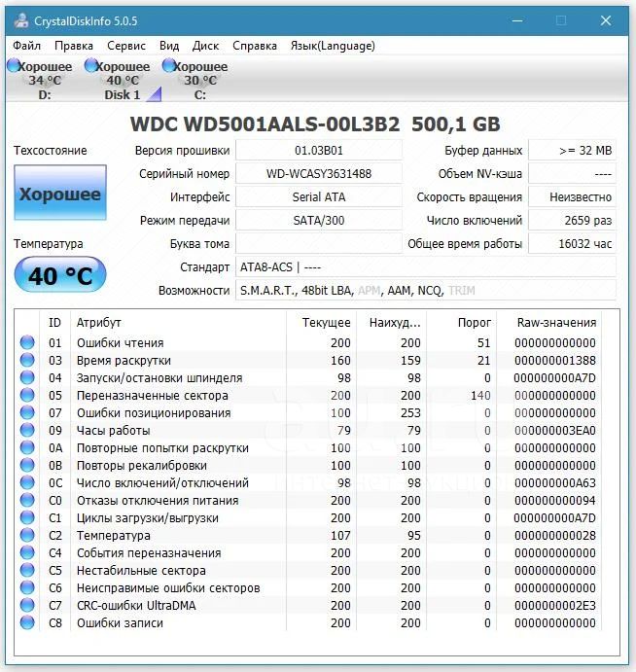This screenshot has width=636, height=672.
Task: Click status orb of События переназначения row
Action: pyautogui.click(x=27, y=552)
